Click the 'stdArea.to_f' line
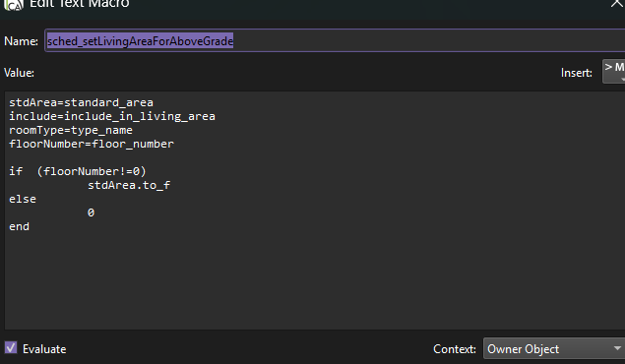625x364 pixels. coord(129,185)
